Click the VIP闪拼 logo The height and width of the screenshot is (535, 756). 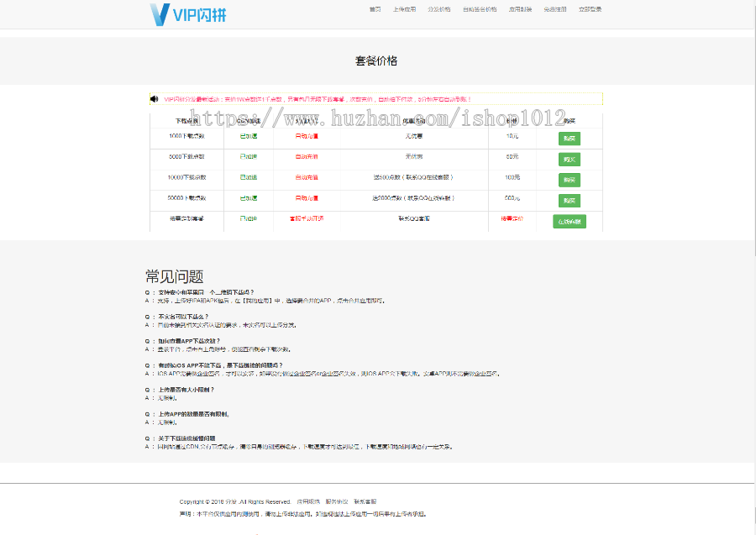(x=188, y=14)
